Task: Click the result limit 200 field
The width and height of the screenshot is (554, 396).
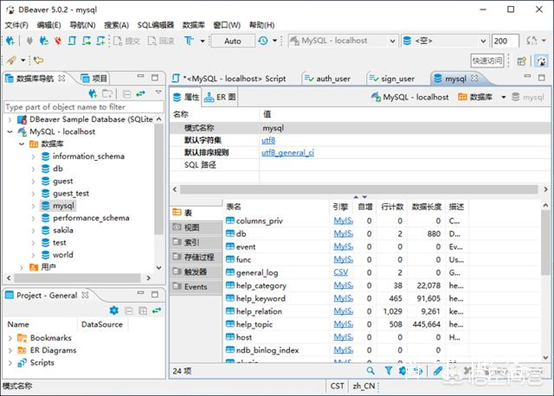Action: 505,41
